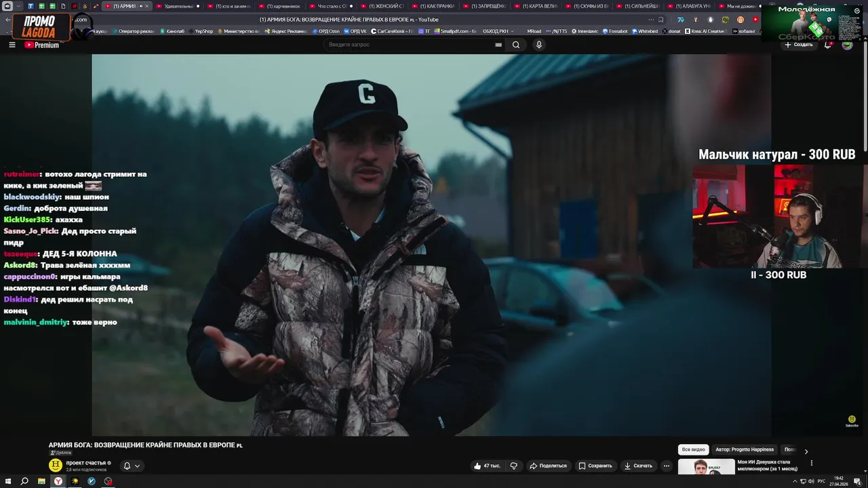Switch to ЖЕНСКИЙ browser tab
This screenshot has width=868, height=488.
(x=382, y=6)
